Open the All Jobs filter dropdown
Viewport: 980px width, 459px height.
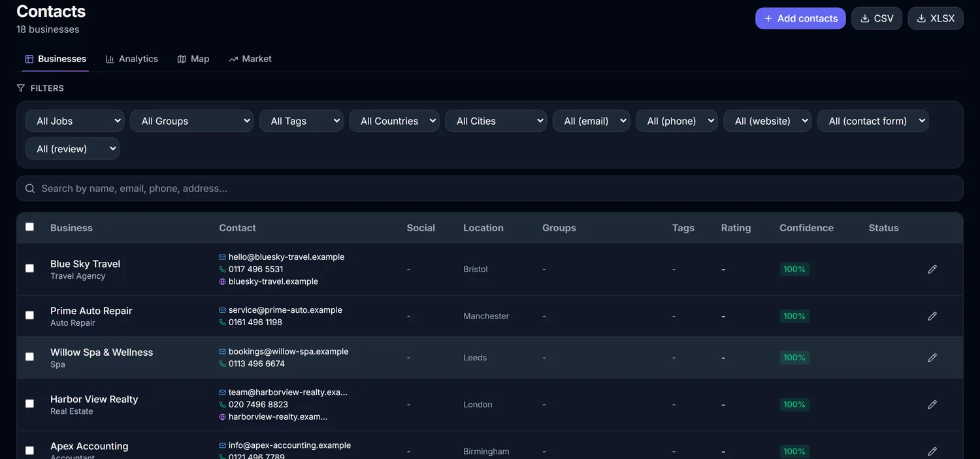click(x=74, y=121)
